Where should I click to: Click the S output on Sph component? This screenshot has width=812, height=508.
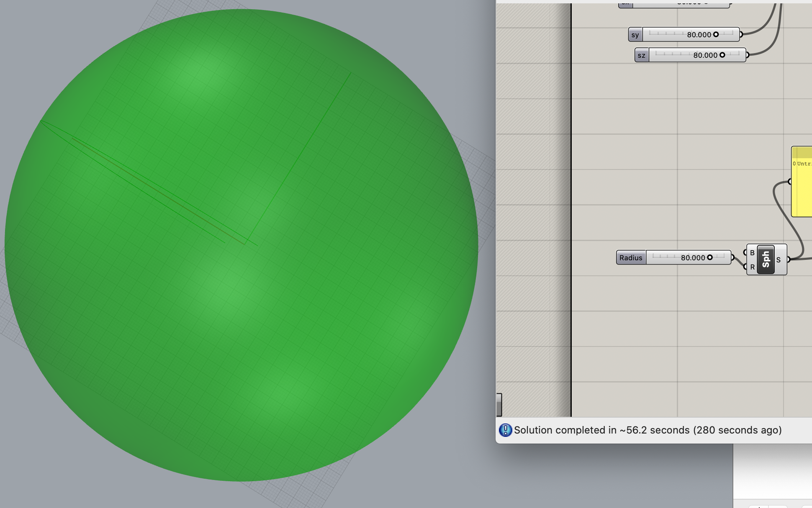(779, 260)
